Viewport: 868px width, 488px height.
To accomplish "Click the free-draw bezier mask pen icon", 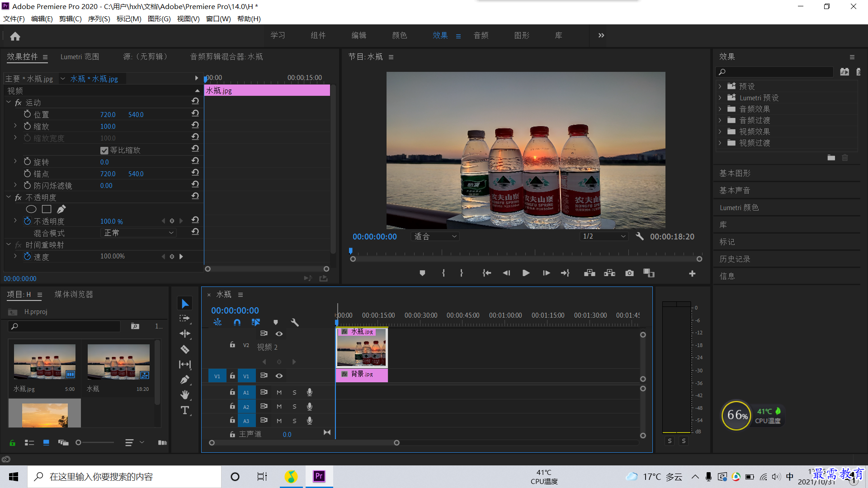I will (61, 209).
